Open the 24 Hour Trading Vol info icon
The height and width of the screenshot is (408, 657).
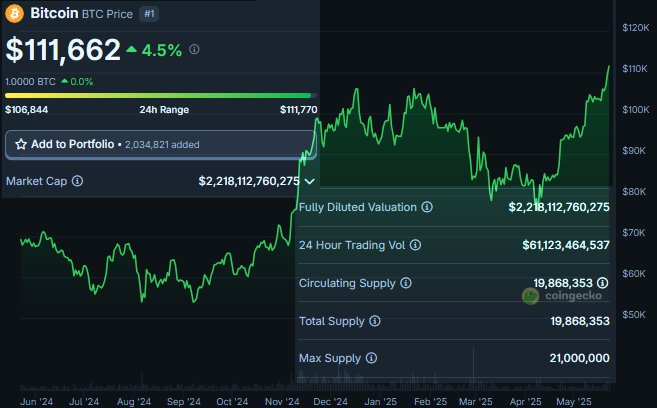(x=415, y=245)
